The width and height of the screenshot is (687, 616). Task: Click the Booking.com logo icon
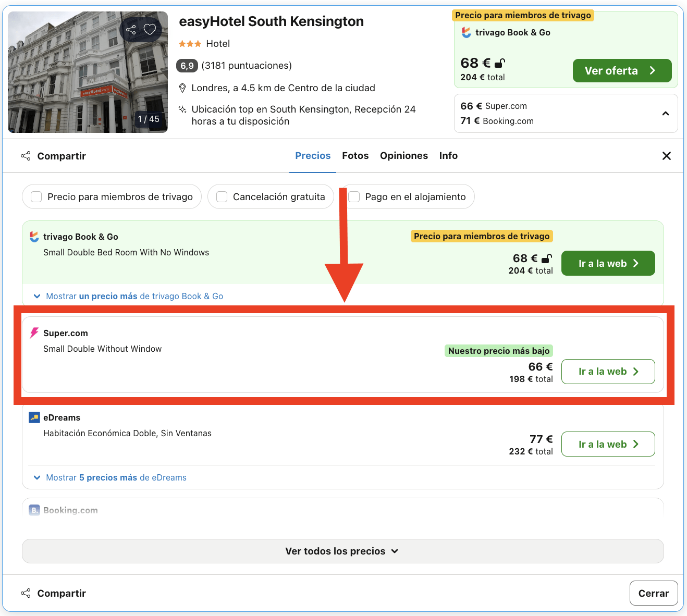click(34, 510)
